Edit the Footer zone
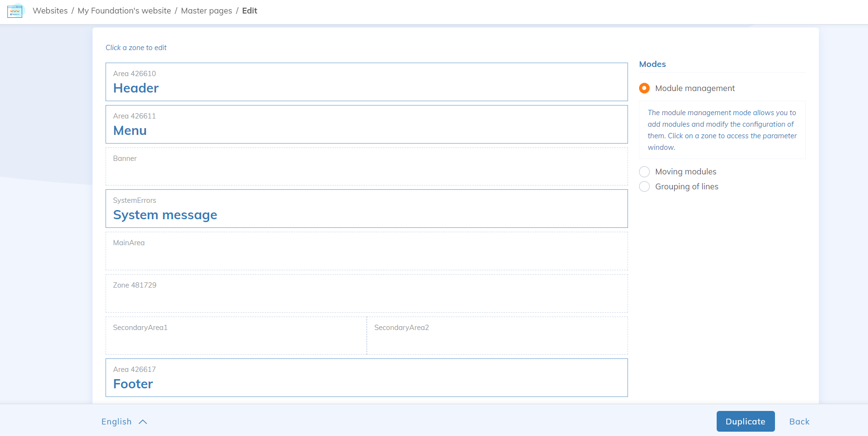This screenshot has width=868, height=436. pos(367,378)
